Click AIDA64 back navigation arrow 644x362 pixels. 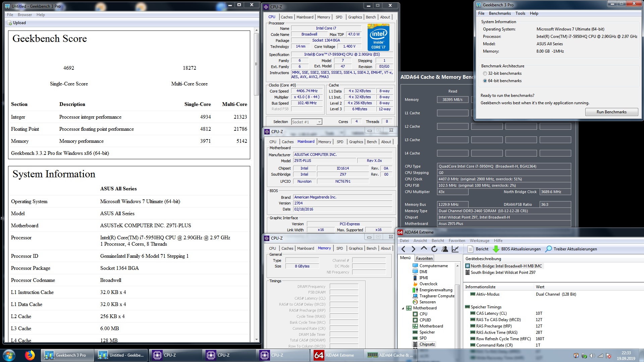pyautogui.click(x=403, y=249)
